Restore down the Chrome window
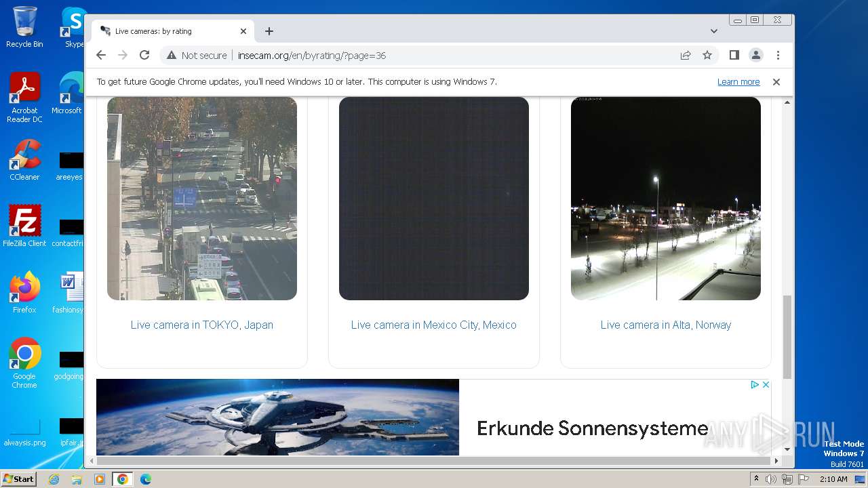The width and height of the screenshot is (868, 488). click(x=755, y=20)
